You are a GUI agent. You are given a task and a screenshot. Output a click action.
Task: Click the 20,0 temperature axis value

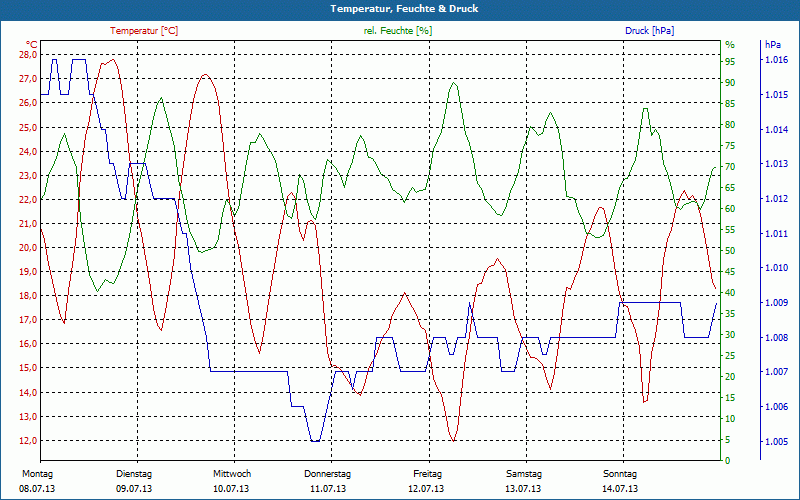(x=28, y=248)
